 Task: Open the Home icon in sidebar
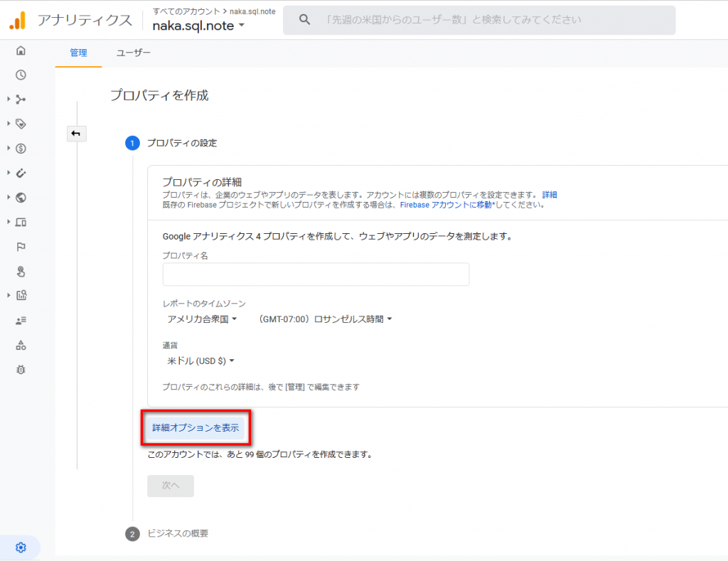point(21,50)
